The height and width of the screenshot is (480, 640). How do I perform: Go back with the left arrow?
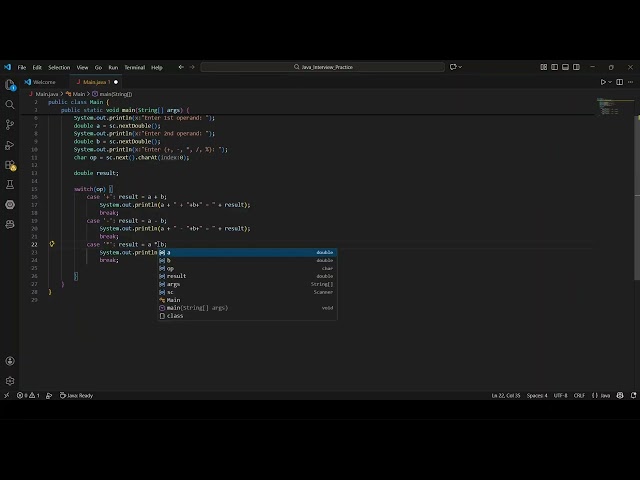[181, 67]
